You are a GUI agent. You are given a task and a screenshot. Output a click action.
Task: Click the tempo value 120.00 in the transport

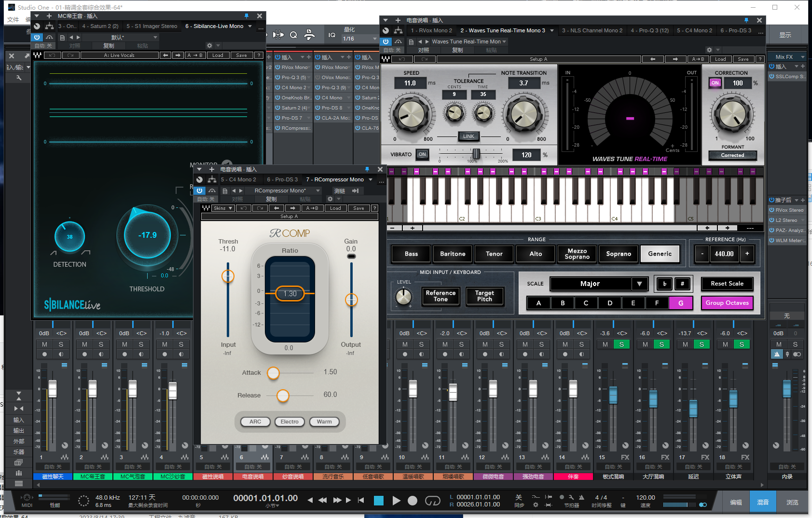click(x=645, y=497)
